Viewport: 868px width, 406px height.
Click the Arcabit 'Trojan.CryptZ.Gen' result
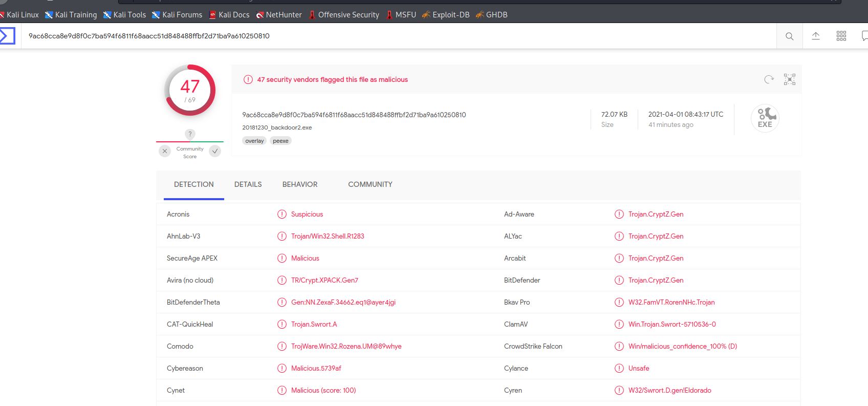click(x=656, y=259)
